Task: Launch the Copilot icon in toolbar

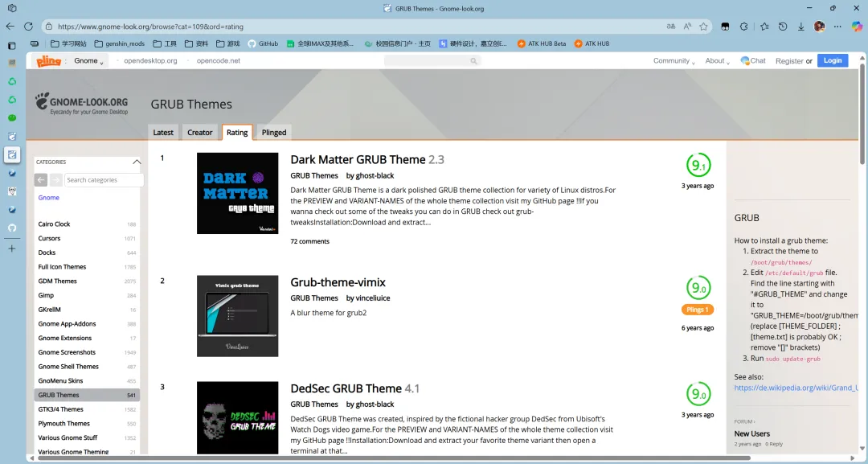Action: pos(857,27)
